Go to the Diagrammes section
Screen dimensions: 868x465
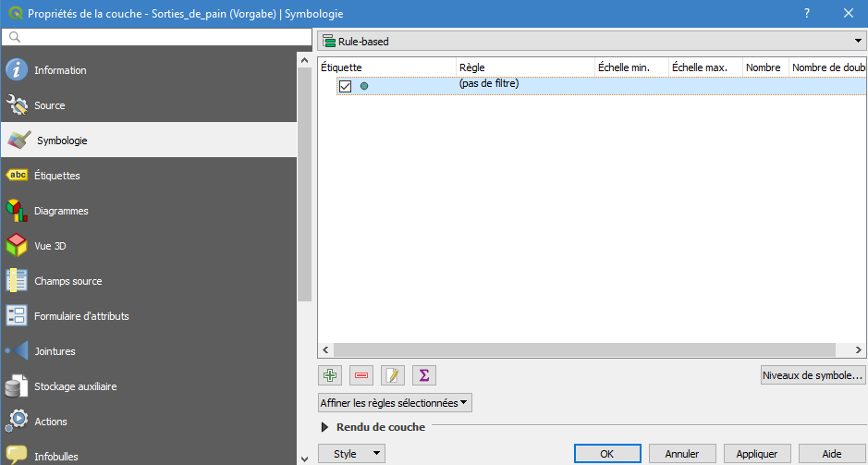coord(61,211)
